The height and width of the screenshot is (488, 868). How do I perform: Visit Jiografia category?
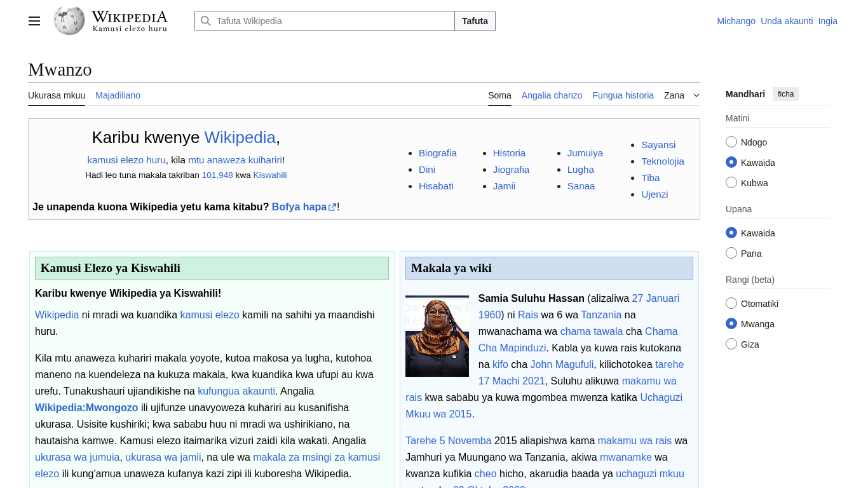pyautogui.click(x=511, y=170)
